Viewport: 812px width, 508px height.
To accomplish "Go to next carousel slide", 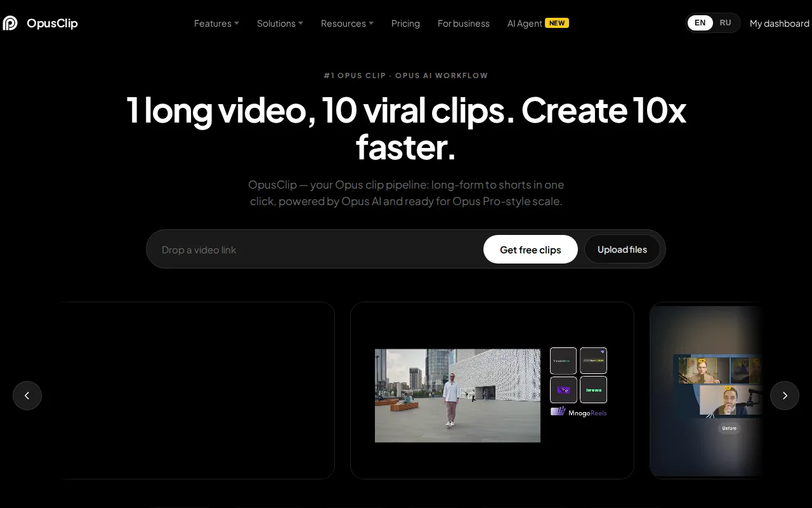I will tap(785, 396).
